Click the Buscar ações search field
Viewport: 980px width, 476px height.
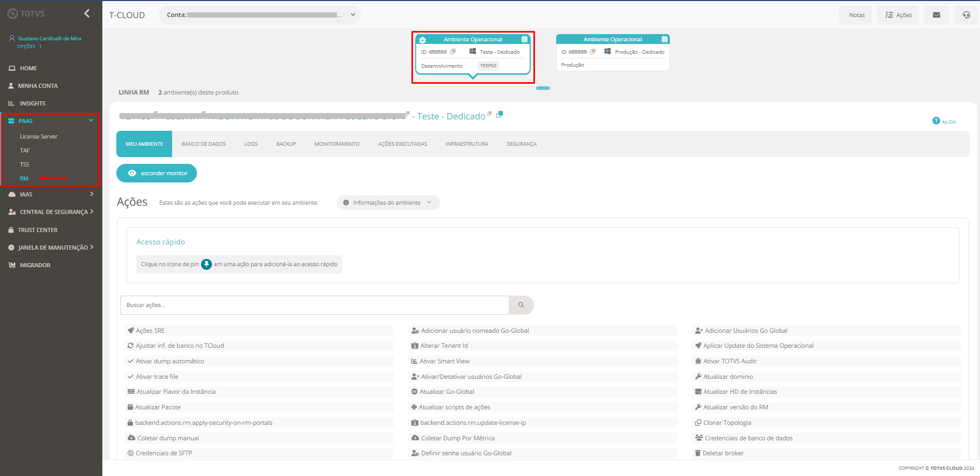tap(315, 305)
